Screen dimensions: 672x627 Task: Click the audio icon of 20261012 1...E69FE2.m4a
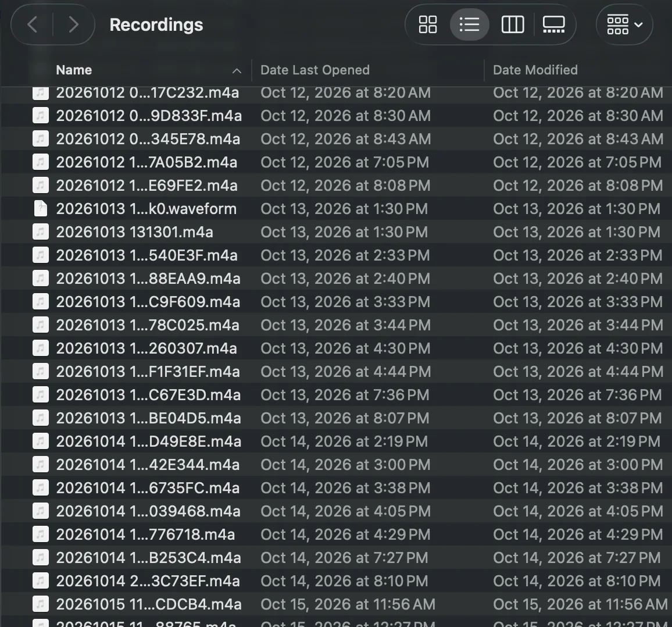click(41, 186)
